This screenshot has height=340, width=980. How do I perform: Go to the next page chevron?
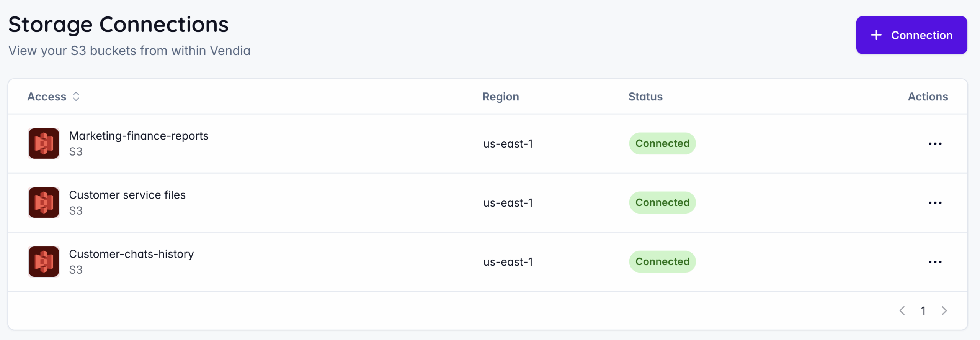click(944, 310)
